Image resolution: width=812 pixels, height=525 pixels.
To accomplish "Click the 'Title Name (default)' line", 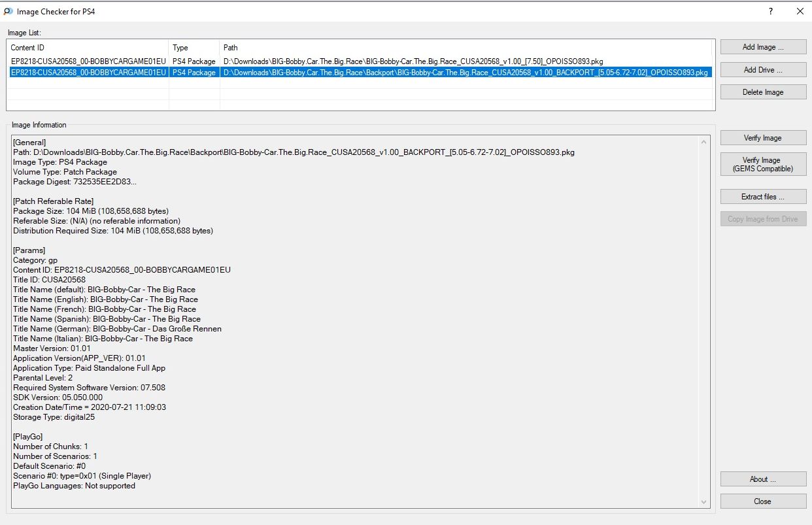I will (105, 290).
